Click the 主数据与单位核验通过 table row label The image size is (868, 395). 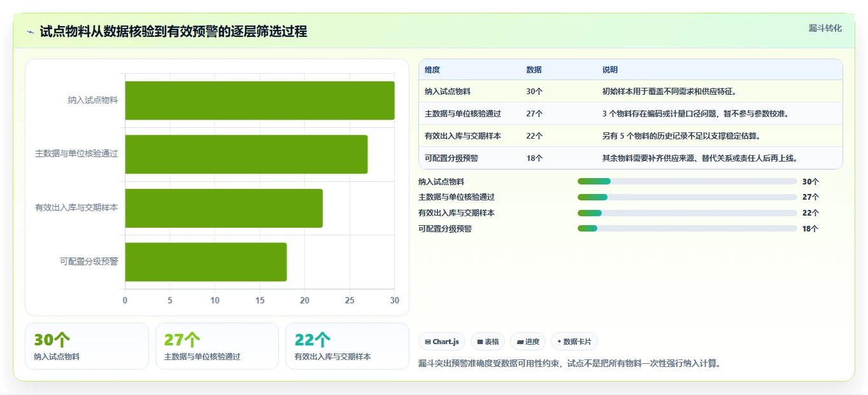click(463, 114)
